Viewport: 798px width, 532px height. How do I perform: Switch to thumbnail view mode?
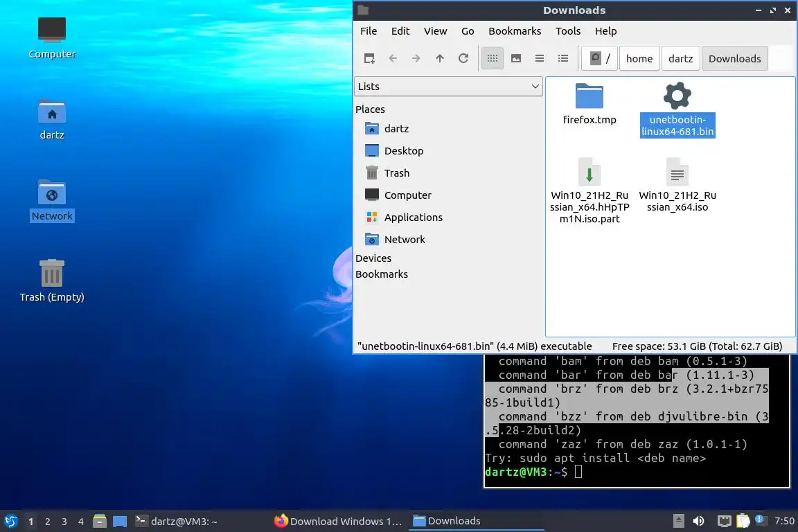click(516, 59)
